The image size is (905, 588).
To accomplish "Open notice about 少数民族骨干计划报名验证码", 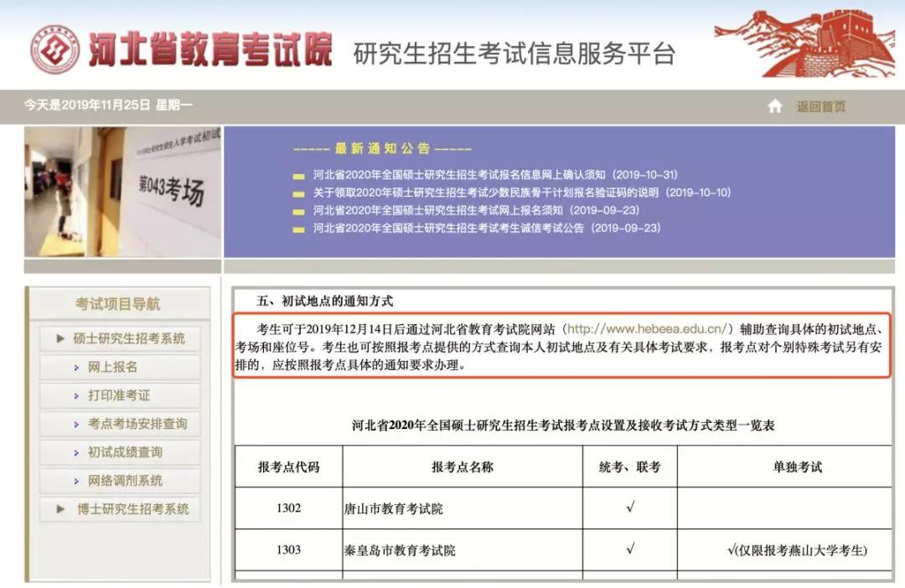I will click(522, 193).
